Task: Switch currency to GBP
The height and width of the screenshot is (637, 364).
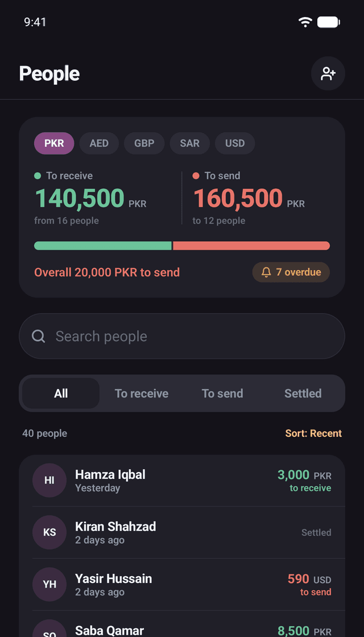Action: (x=144, y=143)
